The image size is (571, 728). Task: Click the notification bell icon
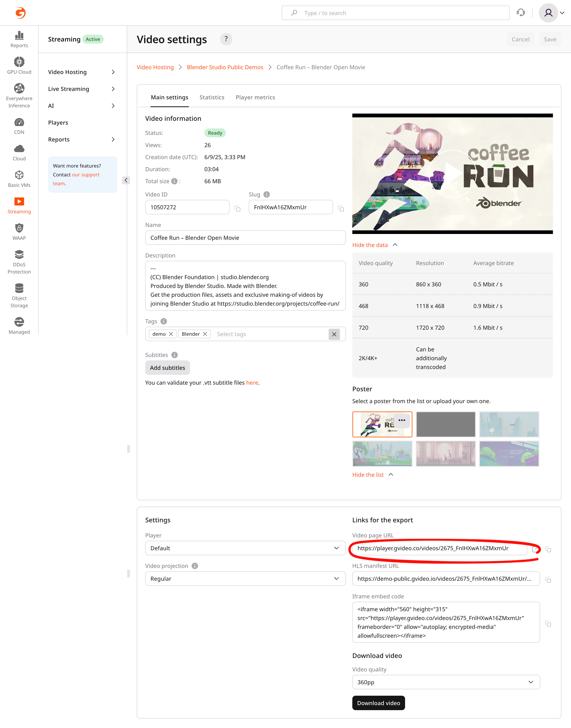click(521, 13)
